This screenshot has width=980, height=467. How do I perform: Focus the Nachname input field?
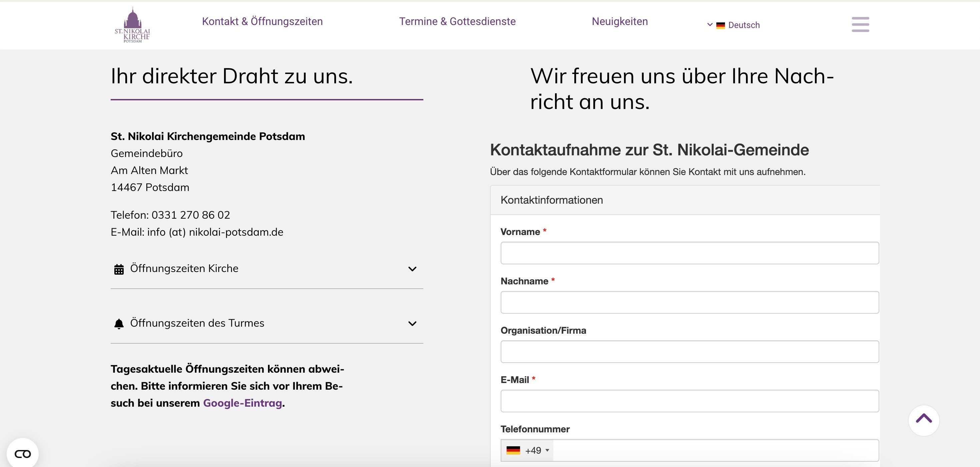[x=689, y=302]
